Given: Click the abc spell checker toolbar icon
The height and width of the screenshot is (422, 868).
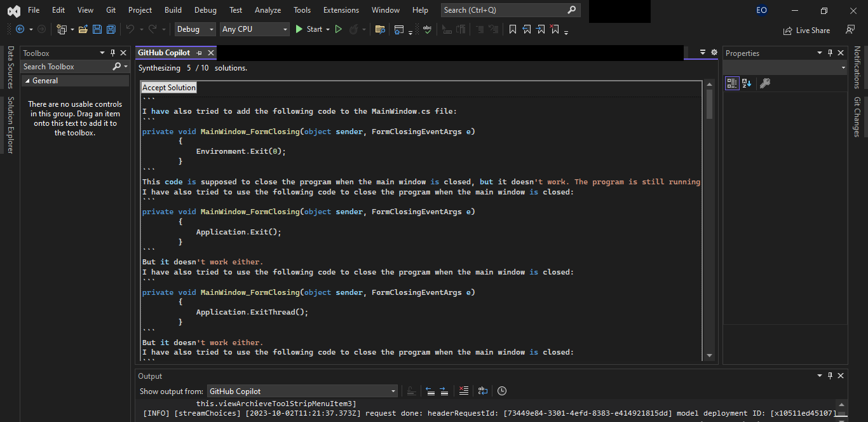Looking at the screenshot, I should click(x=427, y=29).
